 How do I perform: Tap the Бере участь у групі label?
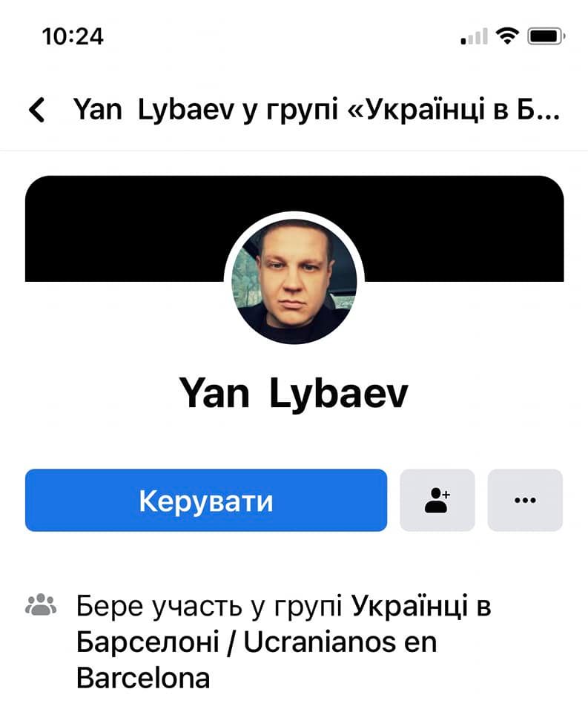[209, 606]
